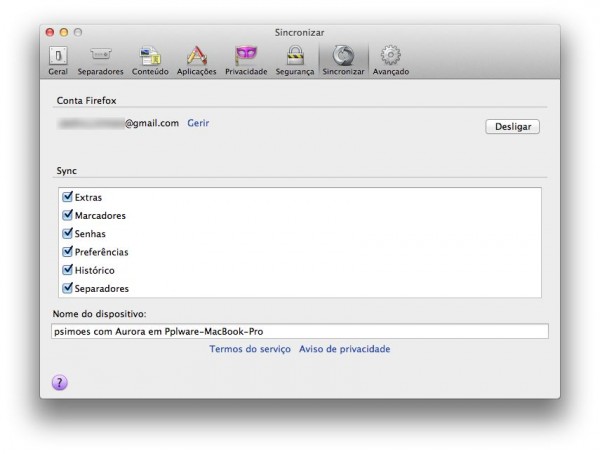Uncheck the Senhas sync checkbox
Screen dimensions: 600x454
(x=67, y=233)
